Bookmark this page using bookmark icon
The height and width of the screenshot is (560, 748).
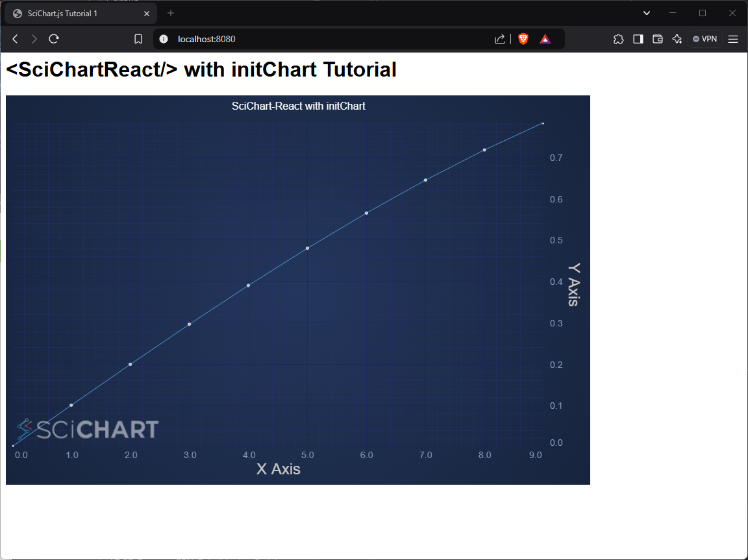(x=138, y=39)
